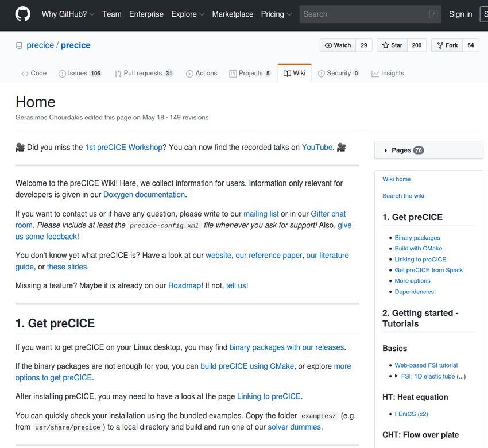Switch to the Security tab
Viewport: 488px width, 448px height.
338,73
